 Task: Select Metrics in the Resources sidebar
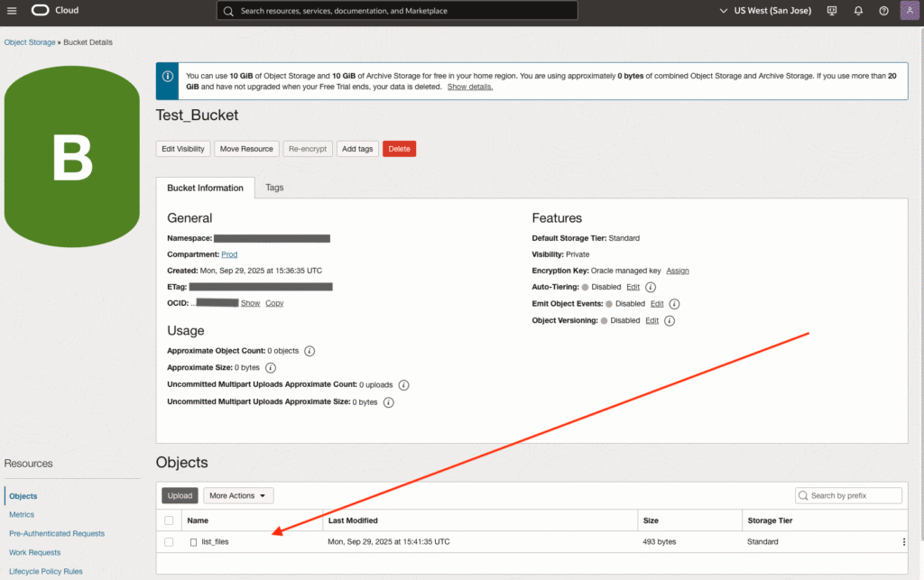pos(22,514)
